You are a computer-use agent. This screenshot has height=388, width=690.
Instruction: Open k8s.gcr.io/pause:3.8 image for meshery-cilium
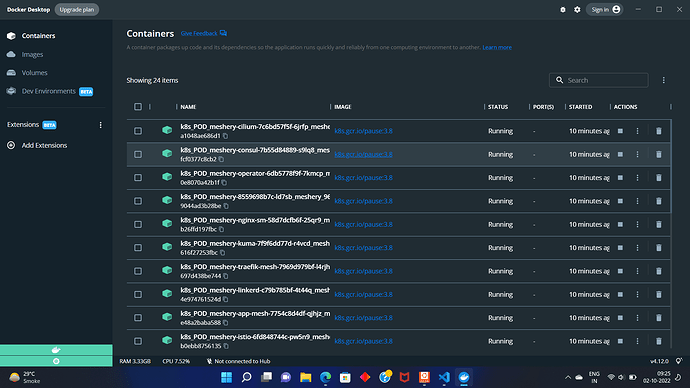tap(363, 131)
